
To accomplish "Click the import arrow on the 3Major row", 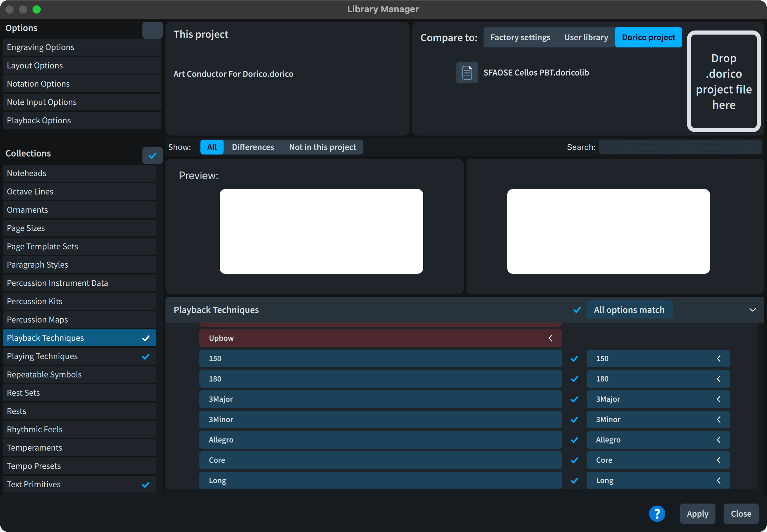I will [x=719, y=399].
